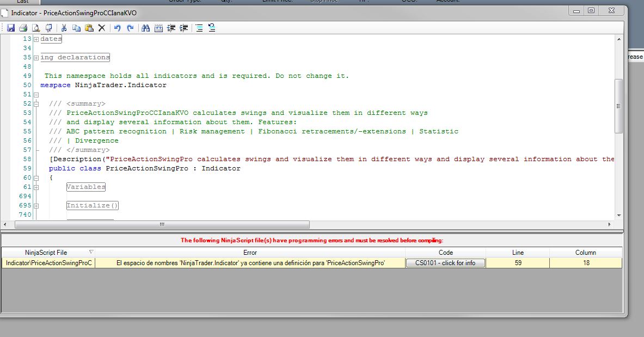Decrease indent of selected lines
644x337 pixels.
point(171,28)
